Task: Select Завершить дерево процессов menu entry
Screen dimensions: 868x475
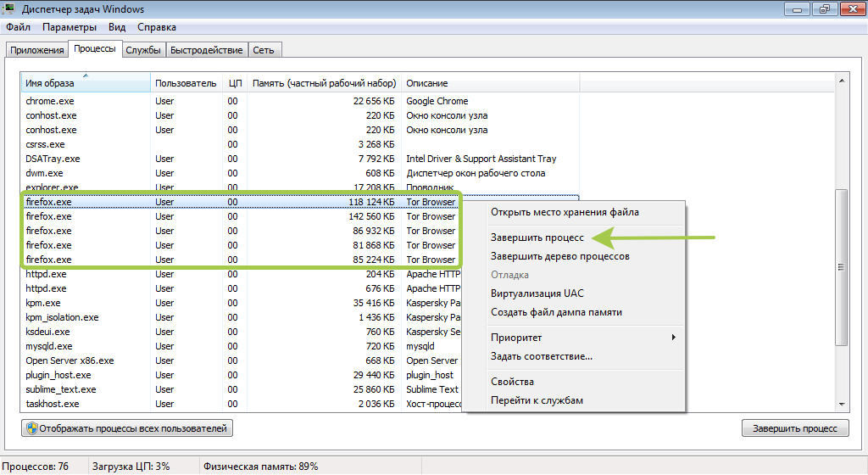Action: pos(559,256)
